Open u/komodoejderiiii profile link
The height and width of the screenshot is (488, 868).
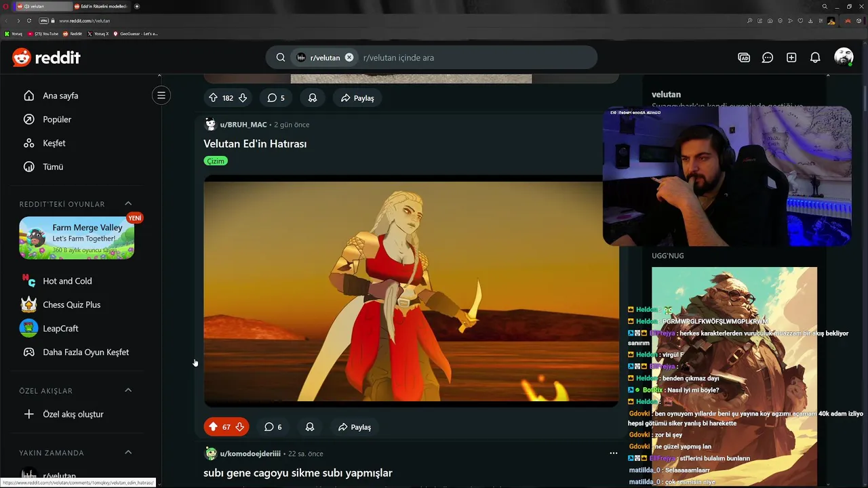point(250,453)
